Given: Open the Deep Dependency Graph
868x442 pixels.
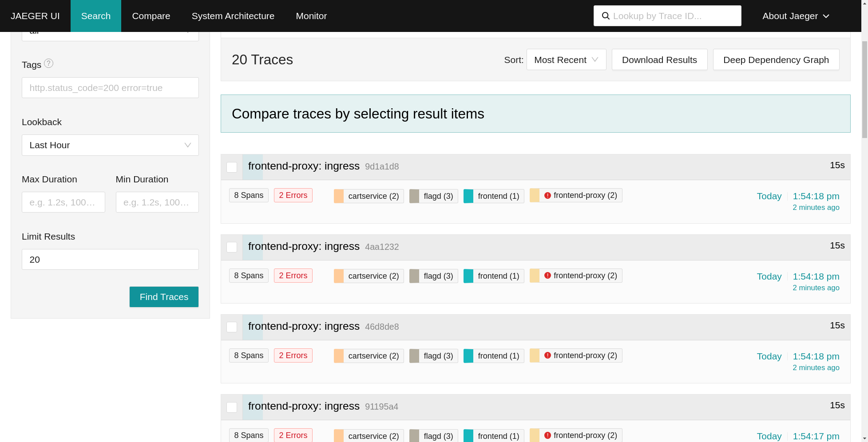Looking at the screenshot, I should 776,59.
